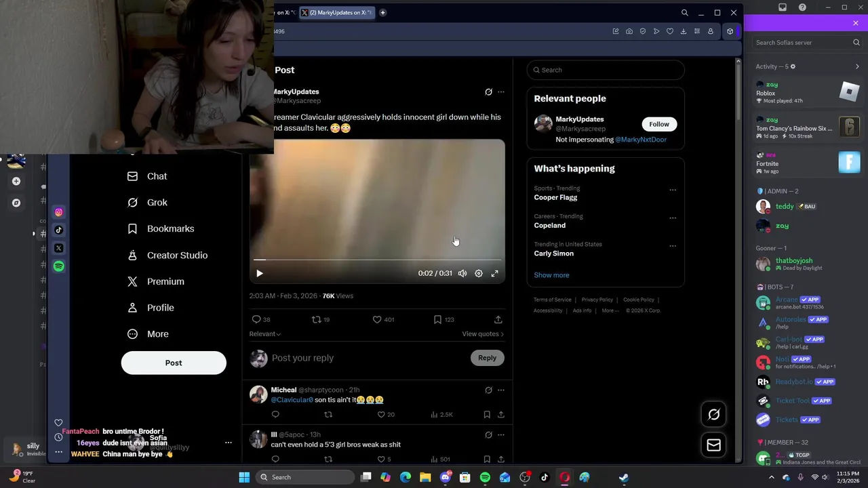Open Grok icon on Micheal's reply
This screenshot has height=488, width=868.
tap(488, 390)
